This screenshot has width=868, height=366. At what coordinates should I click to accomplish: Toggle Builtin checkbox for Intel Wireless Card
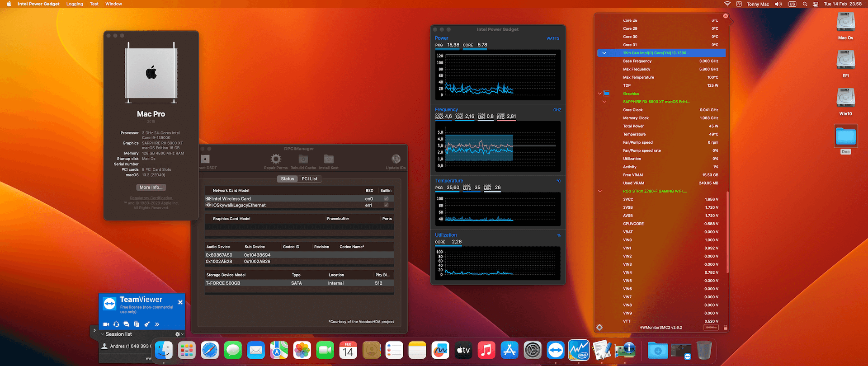pyautogui.click(x=386, y=199)
